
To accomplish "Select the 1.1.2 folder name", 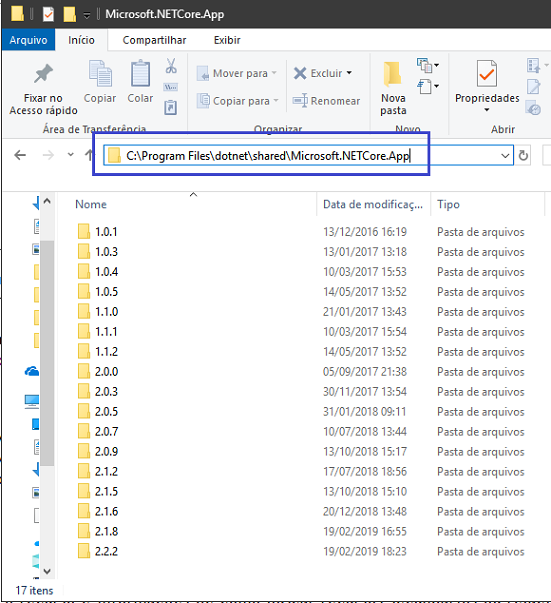I will tap(107, 351).
